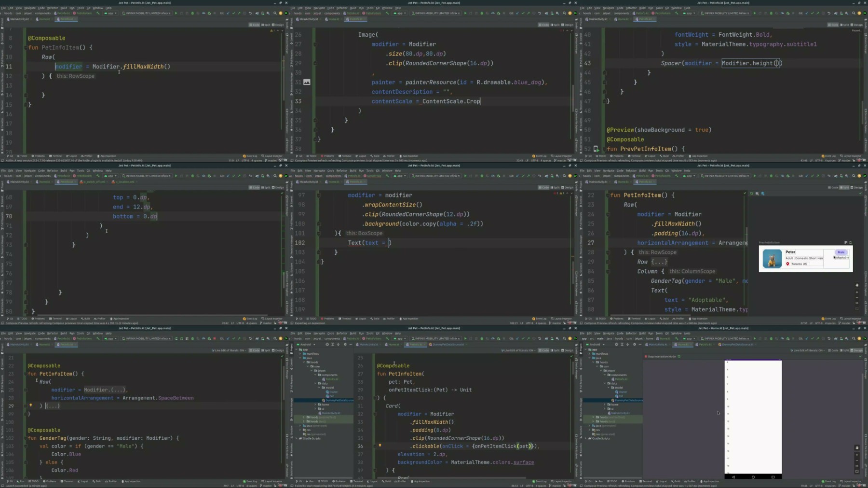868x488 pixels.
Task: Tap the back triangle in phone preview
Action: coord(733,477)
